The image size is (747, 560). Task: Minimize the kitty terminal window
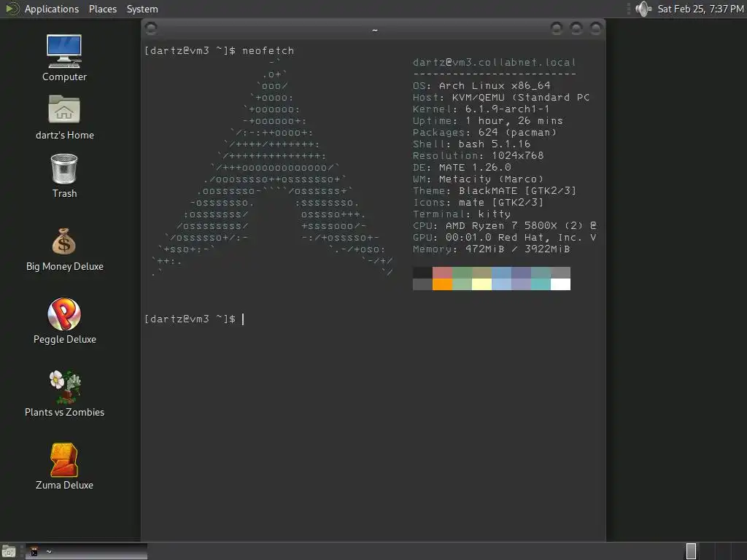[x=557, y=28]
